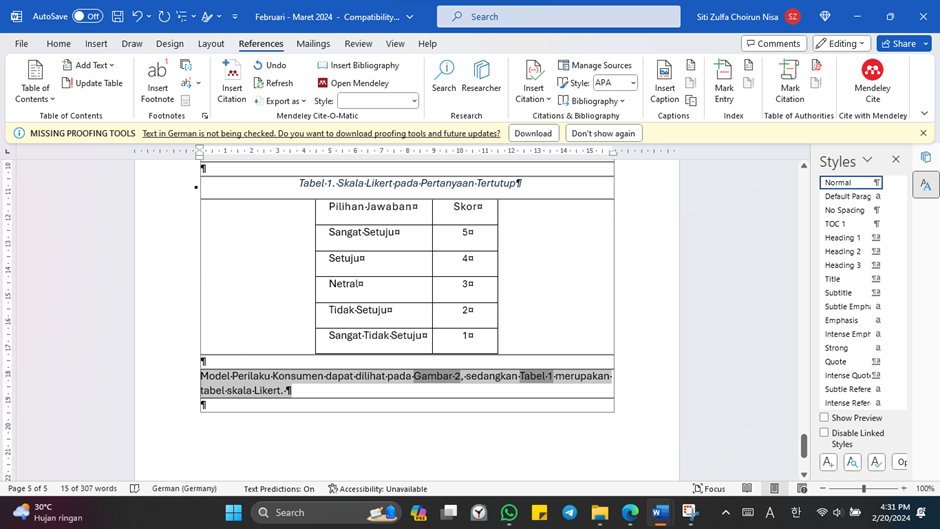Open Mendeley Style combo box
Viewport: 940px width, 529px height.
click(378, 101)
